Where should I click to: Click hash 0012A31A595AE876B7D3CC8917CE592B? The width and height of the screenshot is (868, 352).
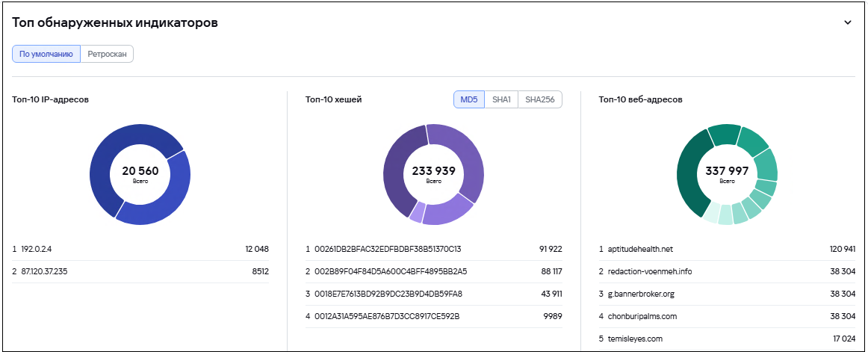pos(387,317)
